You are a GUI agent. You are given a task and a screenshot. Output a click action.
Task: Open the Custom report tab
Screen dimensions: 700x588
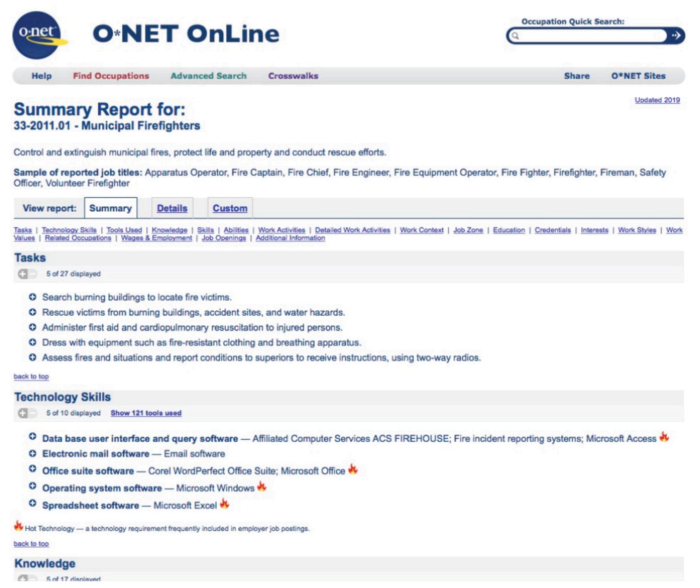230,208
